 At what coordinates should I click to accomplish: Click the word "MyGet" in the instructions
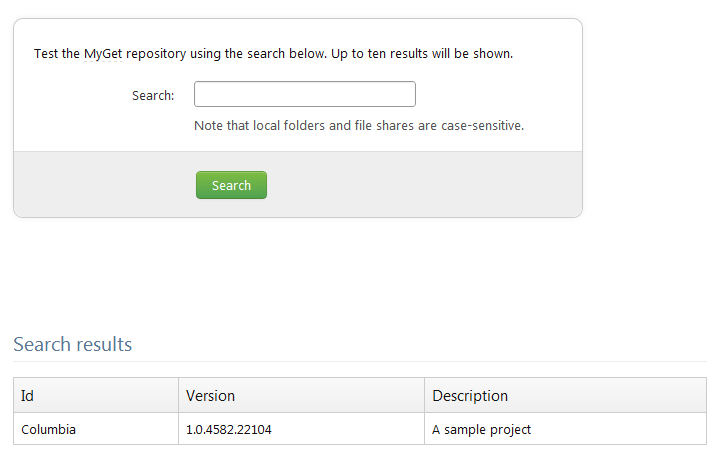click(103, 54)
